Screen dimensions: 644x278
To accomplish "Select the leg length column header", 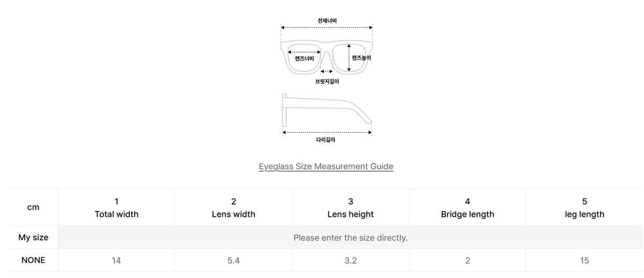I will [x=584, y=208].
